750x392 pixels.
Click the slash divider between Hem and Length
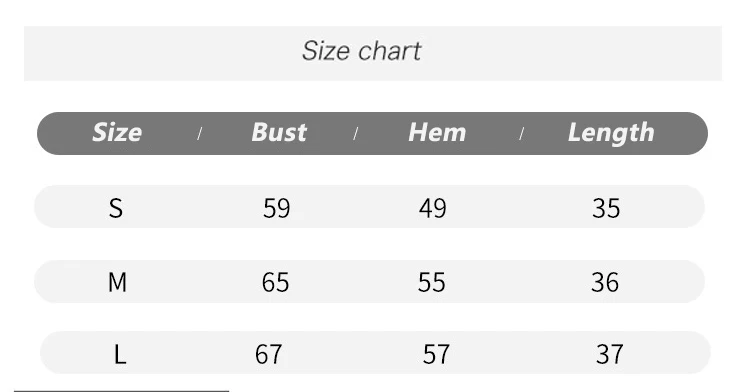pos(521,134)
